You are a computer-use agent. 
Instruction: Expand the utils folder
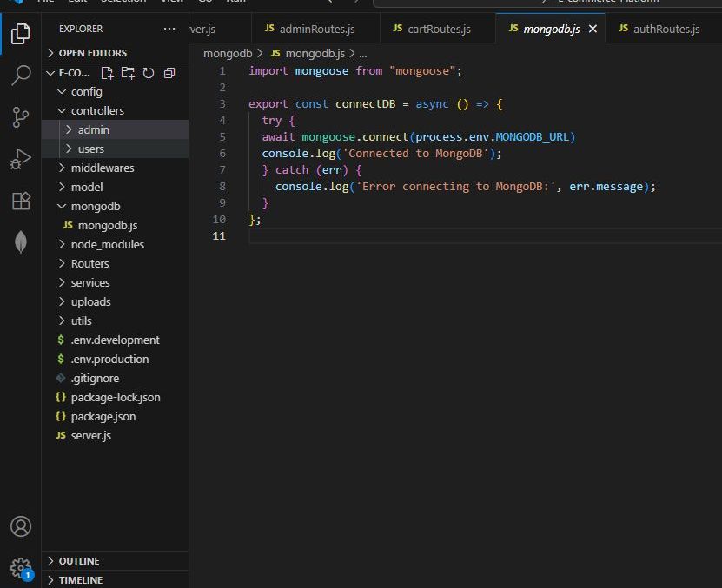point(115,321)
